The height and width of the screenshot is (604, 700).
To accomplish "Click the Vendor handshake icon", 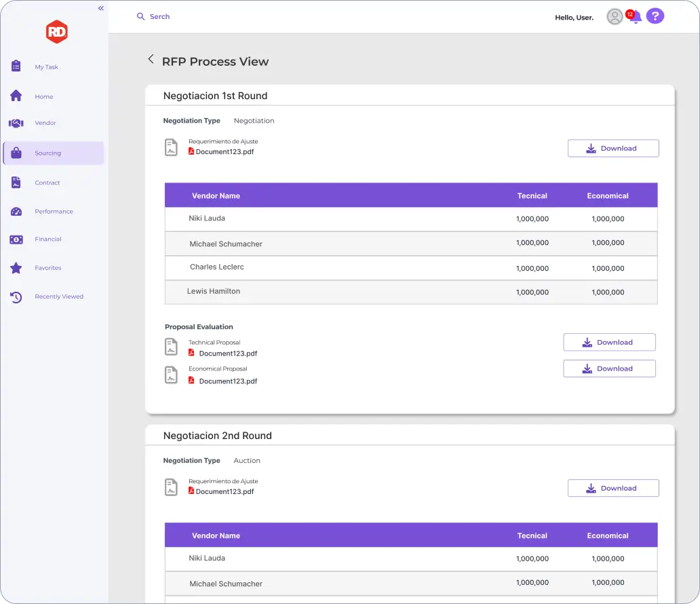I will pos(16,123).
